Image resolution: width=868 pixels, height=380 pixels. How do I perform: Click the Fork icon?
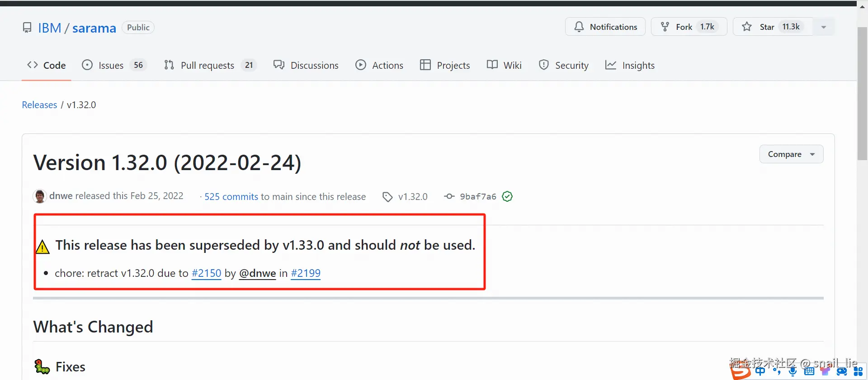point(665,27)
